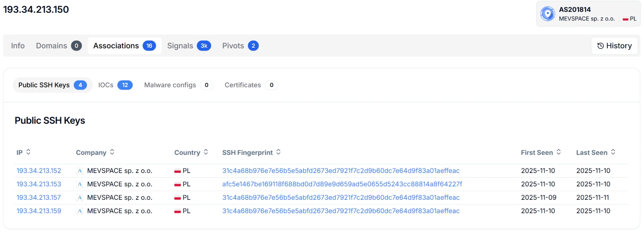Sort by SSH Fingerprint column arrows
Viewport: 644px width, 232px height.
click(279, 152)
